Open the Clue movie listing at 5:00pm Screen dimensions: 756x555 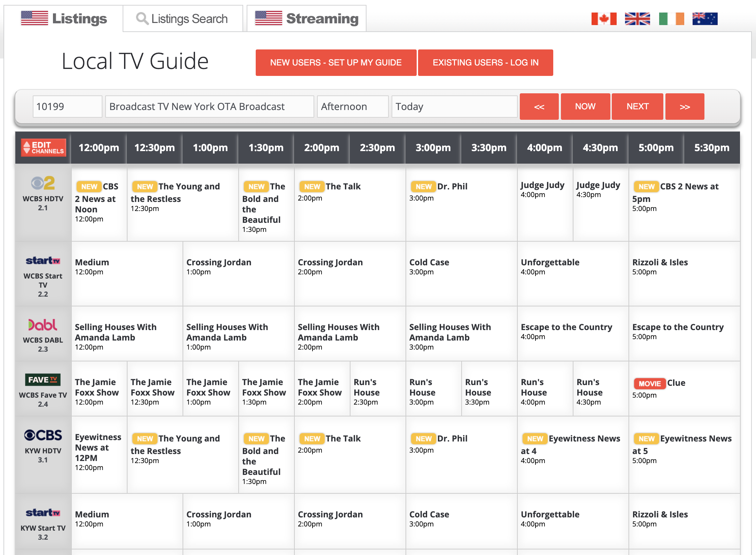(676, 383)
